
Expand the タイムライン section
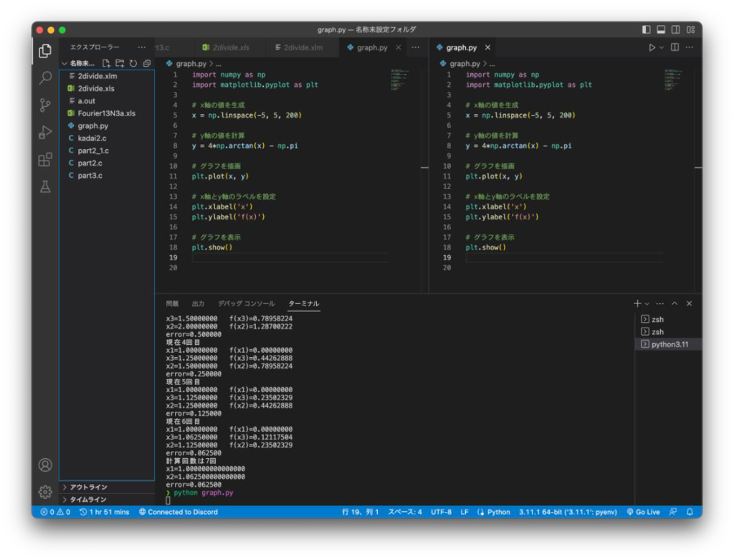tap(87, 499)
